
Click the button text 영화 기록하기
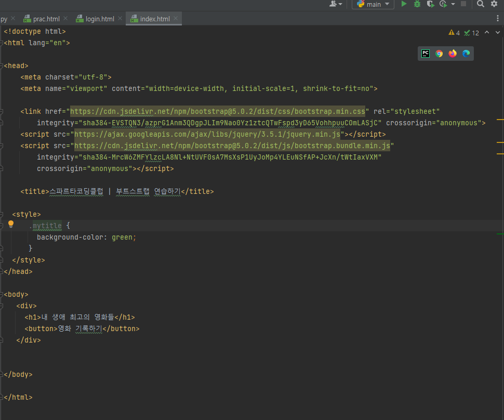(80, 329)
